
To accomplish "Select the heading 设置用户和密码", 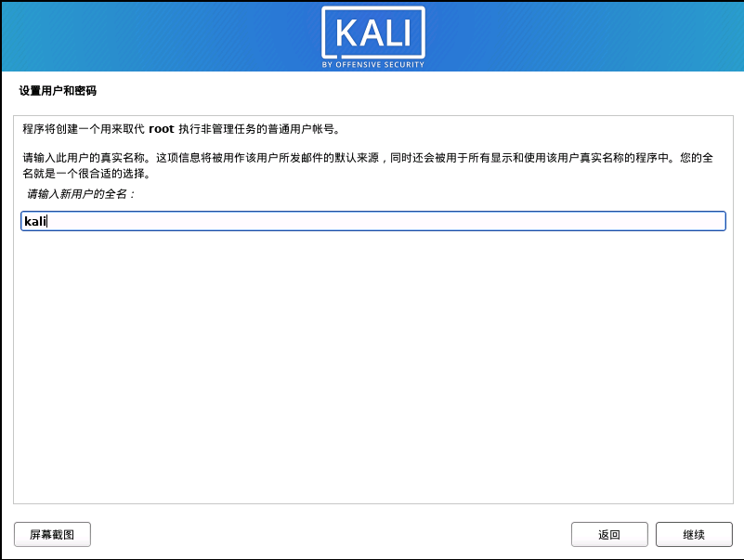I will point(58,91).
